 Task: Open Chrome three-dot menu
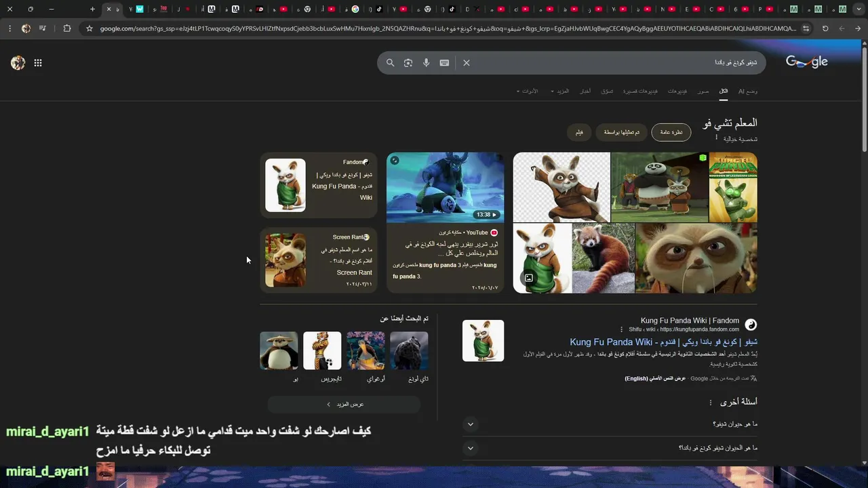tap(9, 28)
